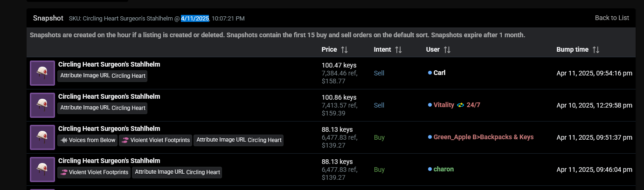The width and height of the screenshot is (644, 190).
Task: Click Vitality's listing Stahlhelm item icon
Action: coord(42,105)
